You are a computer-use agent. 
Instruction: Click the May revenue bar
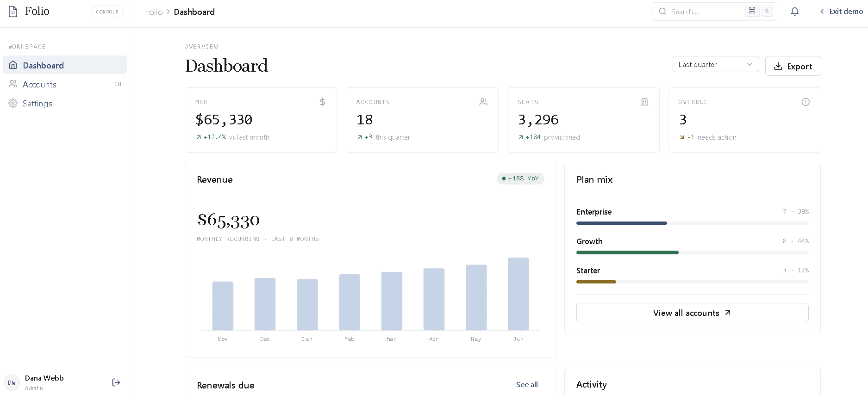[476, 298]
